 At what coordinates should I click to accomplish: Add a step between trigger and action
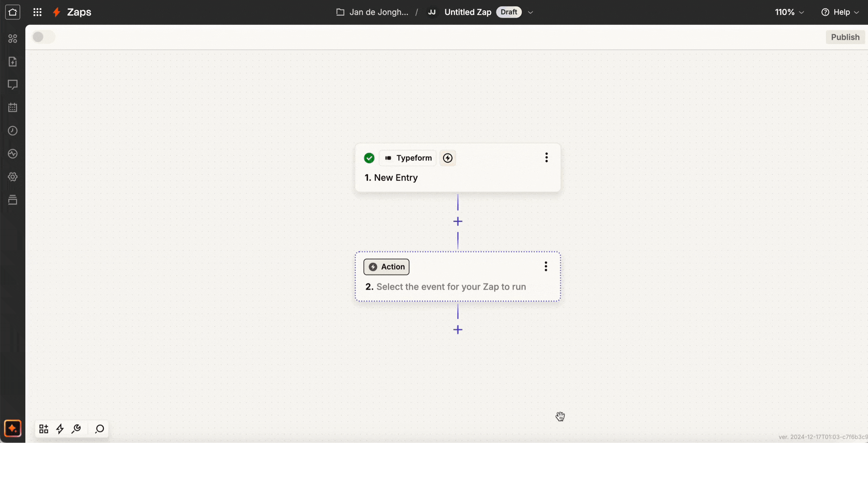click(x=458, y=221)
